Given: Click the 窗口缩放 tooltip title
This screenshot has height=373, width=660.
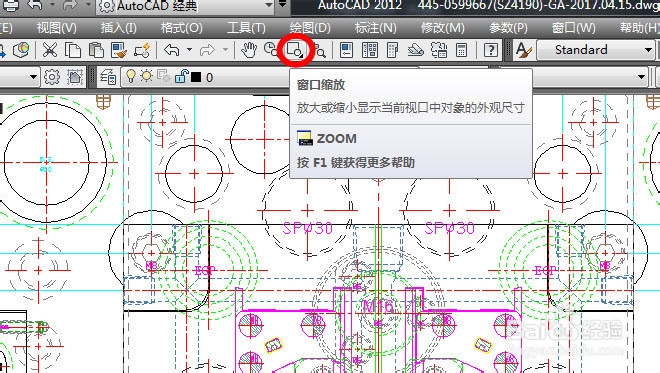Looking at the screenshot, I should coord(321,85).
